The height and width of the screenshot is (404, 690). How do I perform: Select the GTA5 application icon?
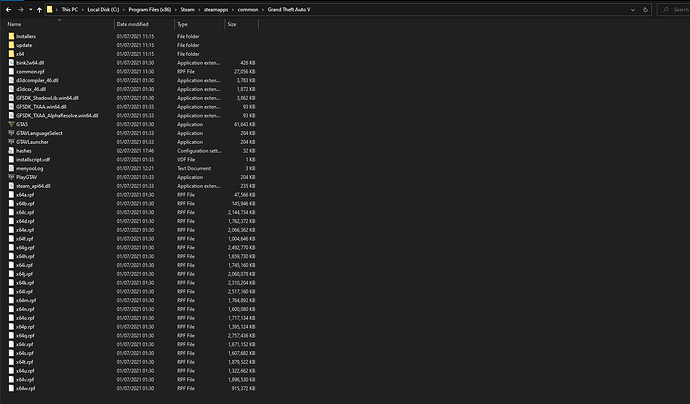pos(11,124)
